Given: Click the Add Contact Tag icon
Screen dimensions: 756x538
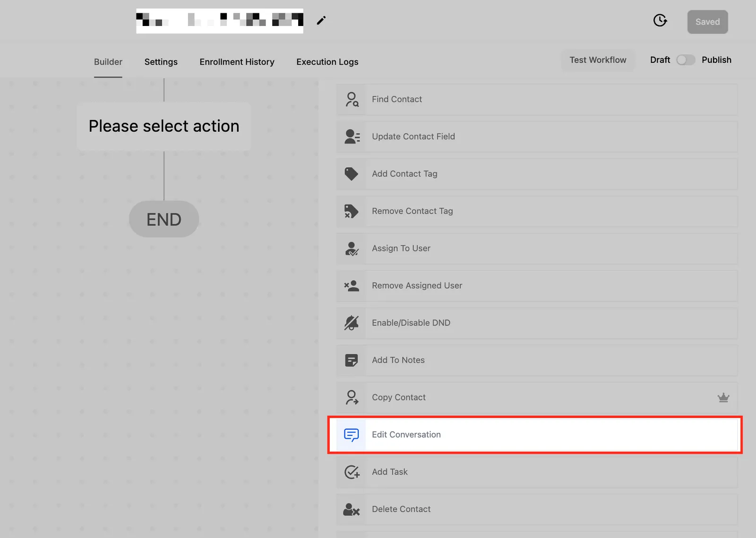Looking at the screenshot, I should (x=352, y=174).
